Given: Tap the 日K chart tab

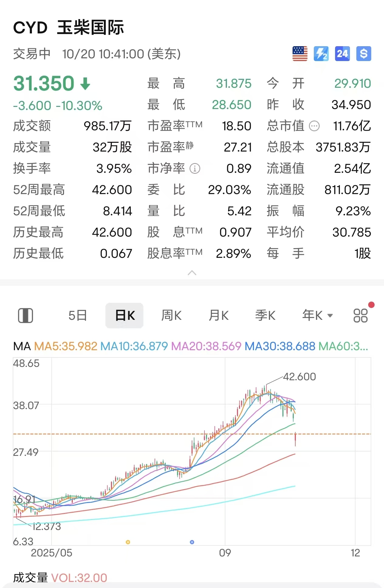Looking at the screenshot, I should [125, 316].
